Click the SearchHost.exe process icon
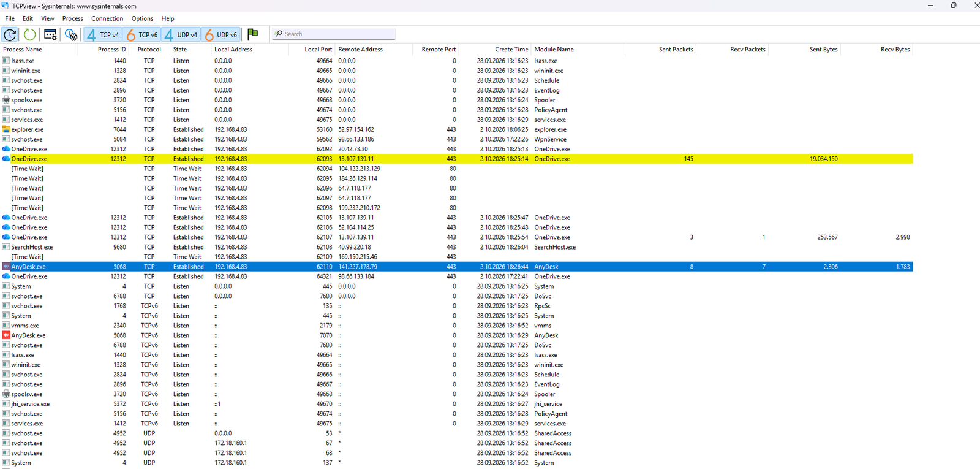The width and height of the screenshot is (980, 469). pyautogui.click(x=6, y=247)
